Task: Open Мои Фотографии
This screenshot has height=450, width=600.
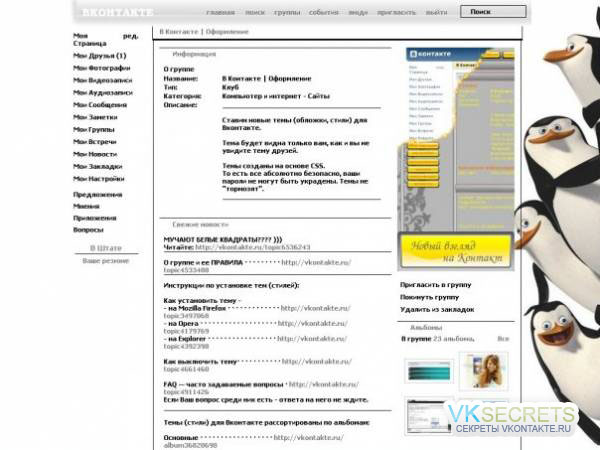Action: click(101, 68)
